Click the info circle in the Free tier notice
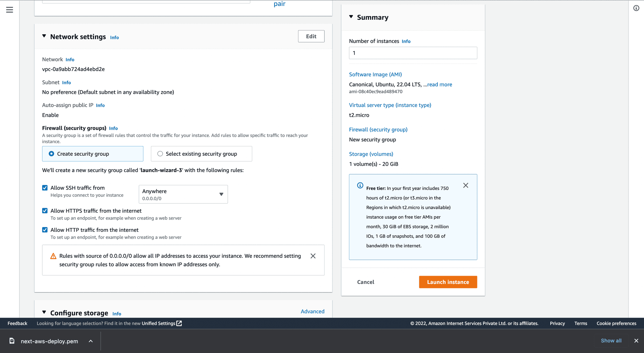Viewport: 644px width, 353px height. (359, 185)
